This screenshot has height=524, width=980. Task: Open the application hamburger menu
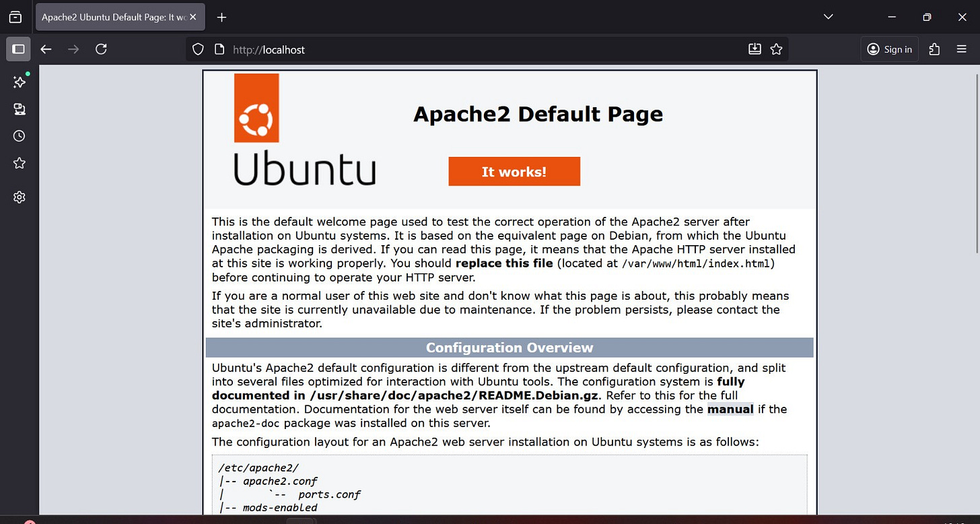coord(962,49)
